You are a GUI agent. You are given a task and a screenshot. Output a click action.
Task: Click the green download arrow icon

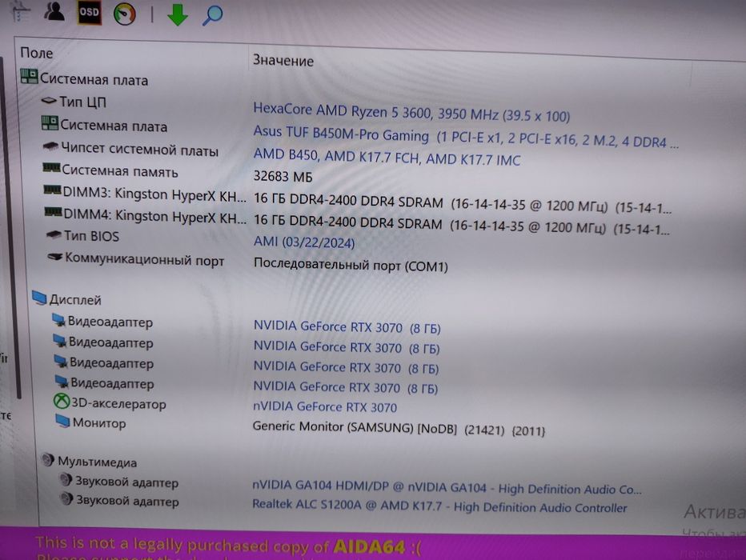(178, 14)
